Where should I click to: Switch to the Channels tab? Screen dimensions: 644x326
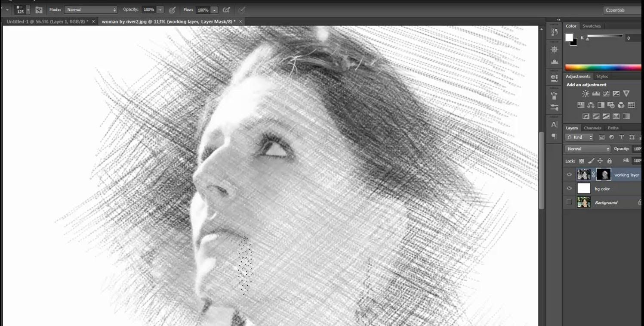[x=592, y=128]
